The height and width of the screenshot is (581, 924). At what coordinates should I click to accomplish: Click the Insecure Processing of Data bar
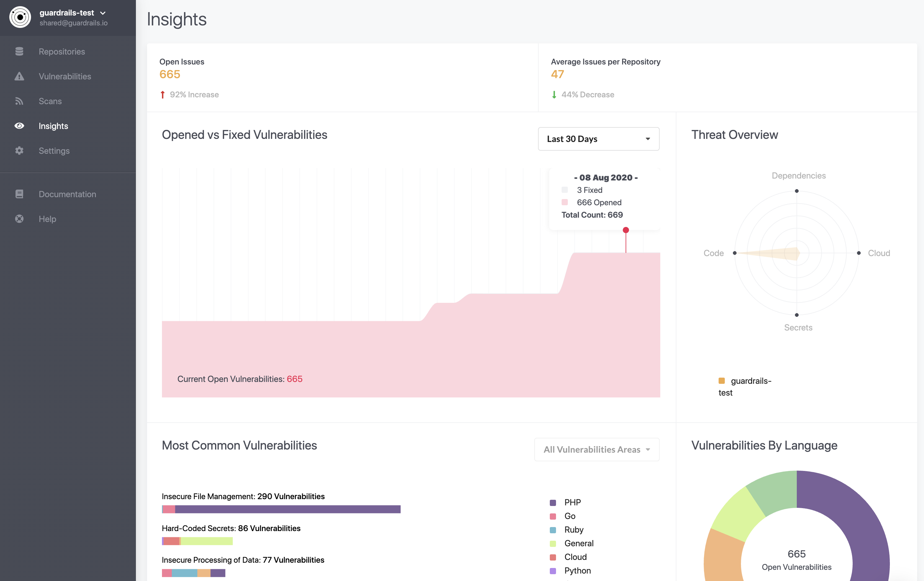click(193, 573)
